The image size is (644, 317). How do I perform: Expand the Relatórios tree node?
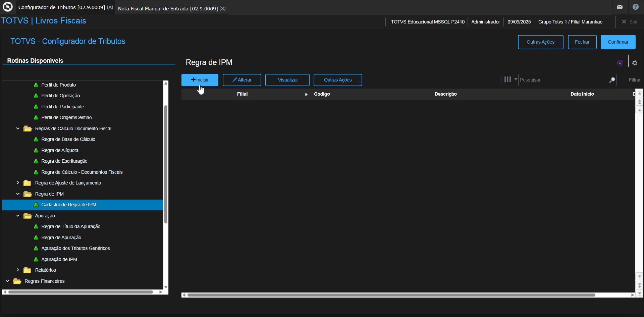point(18,270)
